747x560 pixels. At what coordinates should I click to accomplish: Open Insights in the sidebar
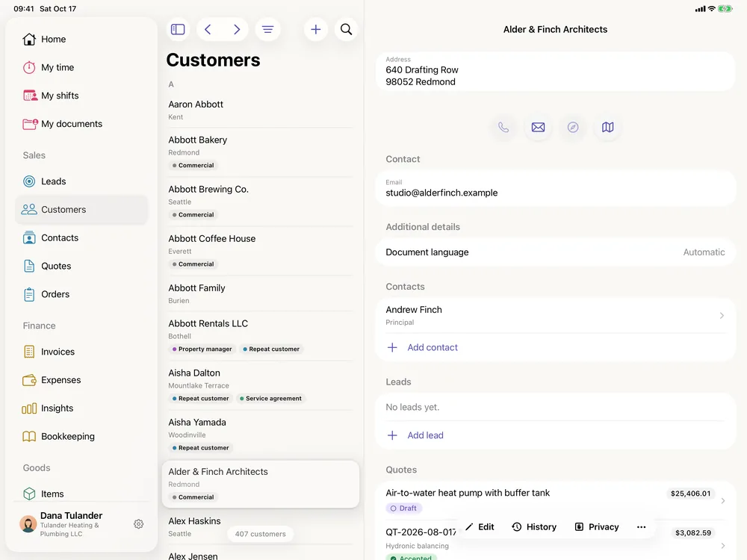82,408
